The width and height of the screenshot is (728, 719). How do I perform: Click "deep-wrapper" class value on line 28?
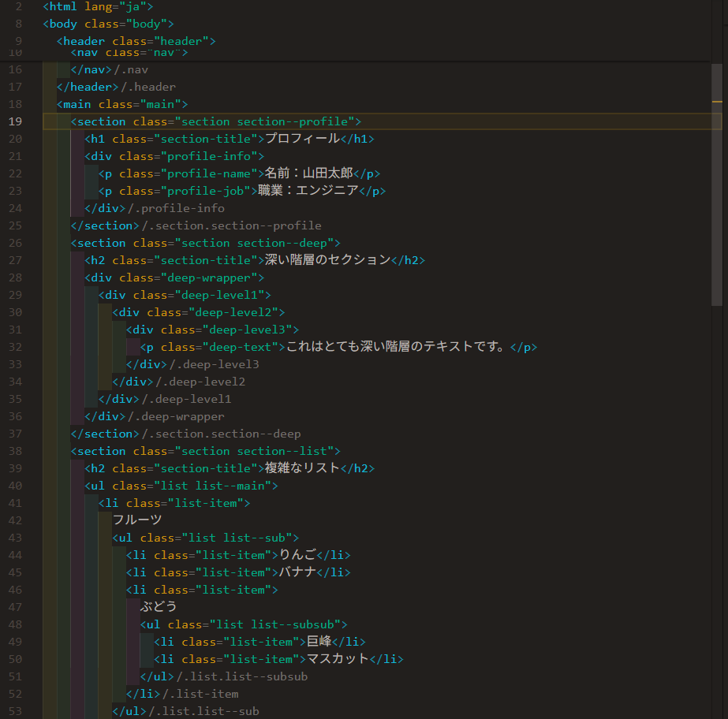pos(209,278)
